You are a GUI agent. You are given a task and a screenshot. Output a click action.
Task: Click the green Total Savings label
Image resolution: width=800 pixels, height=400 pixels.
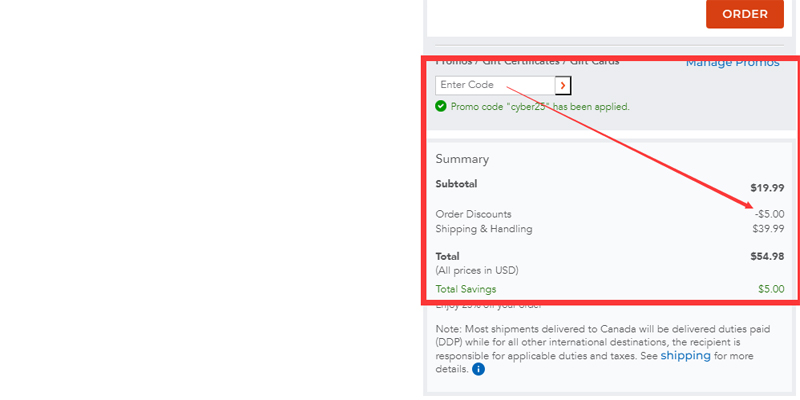(x=465, y=289)
